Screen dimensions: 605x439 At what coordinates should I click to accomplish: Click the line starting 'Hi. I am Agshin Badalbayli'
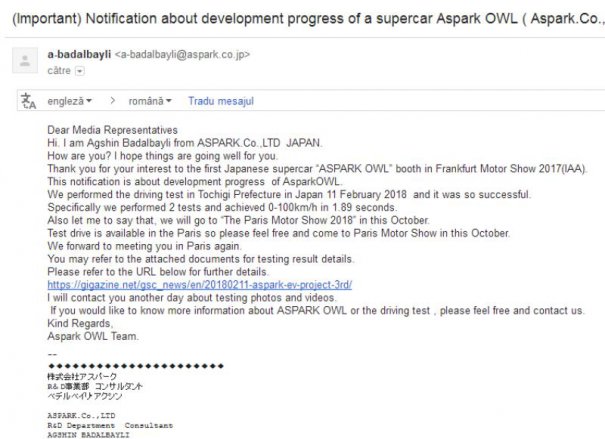point(184,143)
